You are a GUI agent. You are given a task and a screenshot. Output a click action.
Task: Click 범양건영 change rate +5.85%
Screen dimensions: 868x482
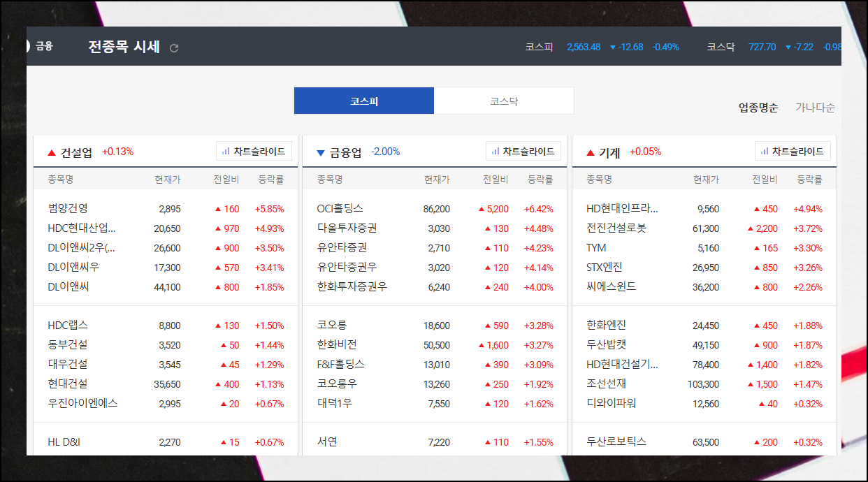click(269, 209)
